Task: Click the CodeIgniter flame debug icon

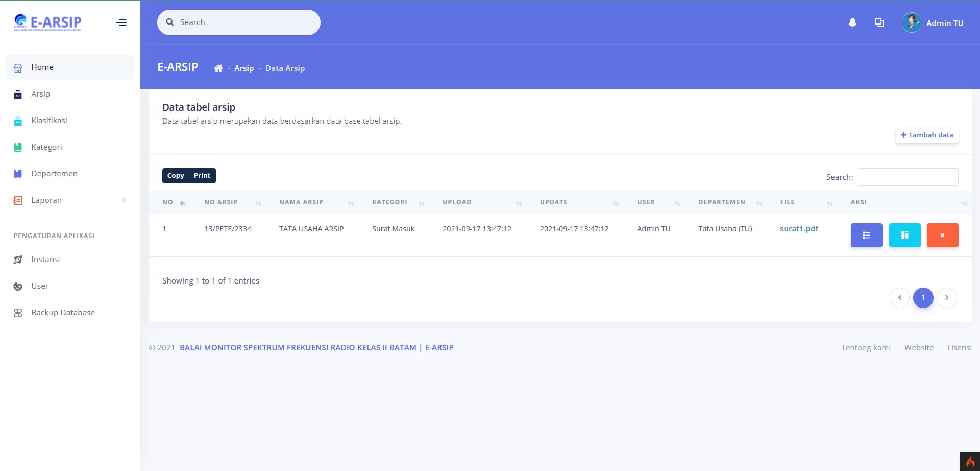Action: [x=970, y=461]
